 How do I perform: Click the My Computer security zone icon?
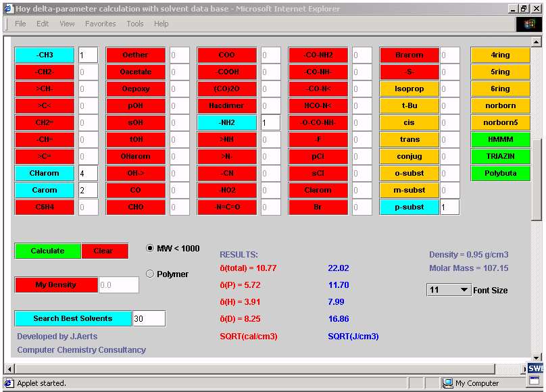click(447, 383)
